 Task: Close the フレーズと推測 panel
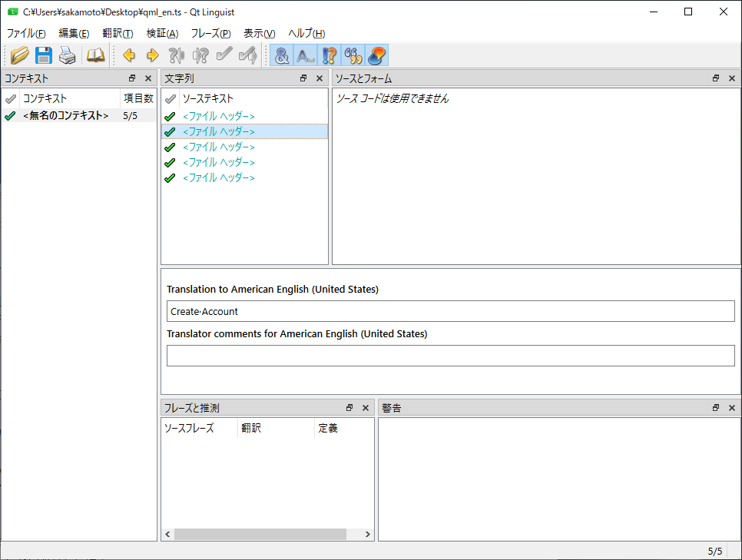[x=366, y=408]
